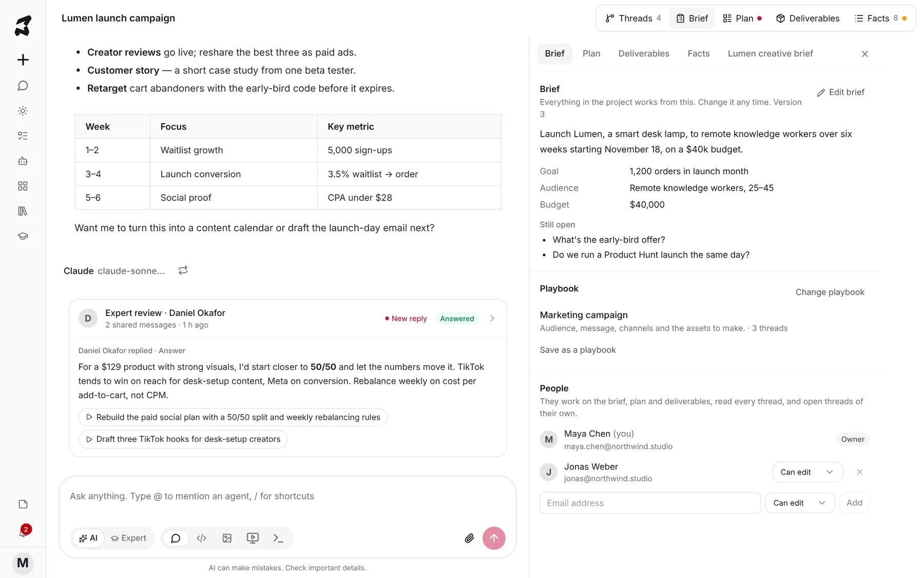Open the new invite permission dropdown

(x=799, y=503)
